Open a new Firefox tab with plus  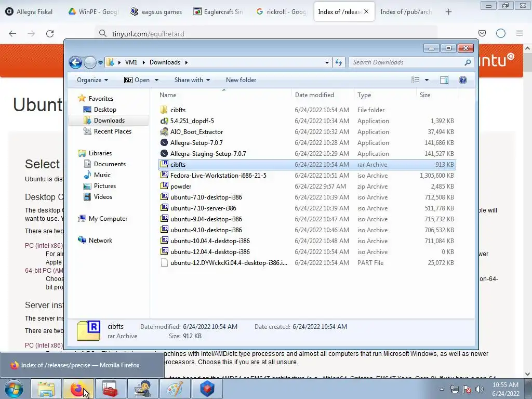448,12
